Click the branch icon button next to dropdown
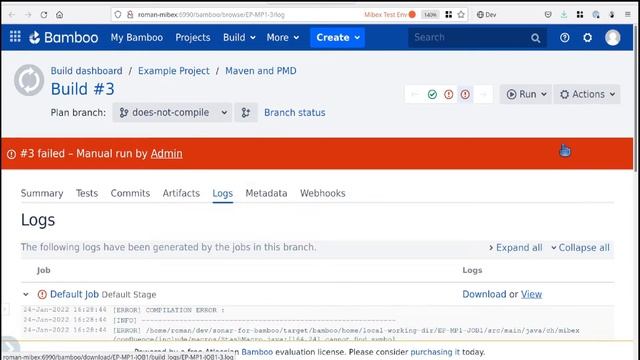 point(246,113)
